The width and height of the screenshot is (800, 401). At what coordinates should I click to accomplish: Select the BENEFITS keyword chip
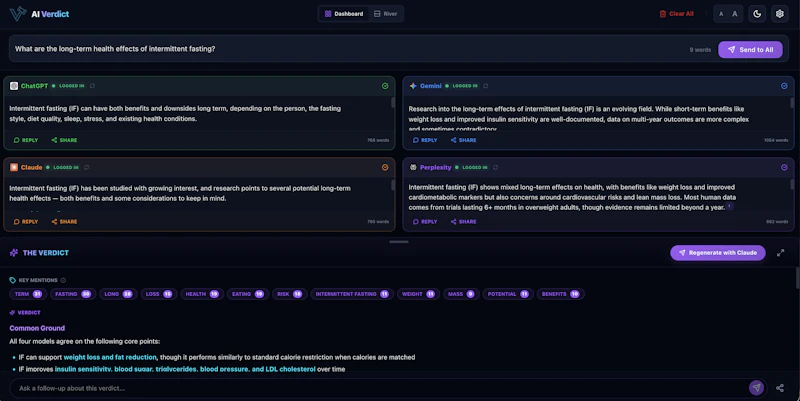561,294
